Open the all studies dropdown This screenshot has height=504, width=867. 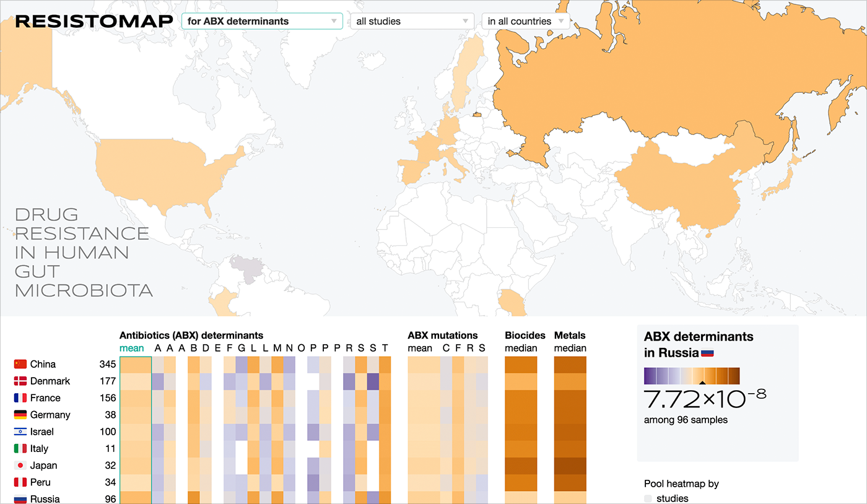[412, 21]
